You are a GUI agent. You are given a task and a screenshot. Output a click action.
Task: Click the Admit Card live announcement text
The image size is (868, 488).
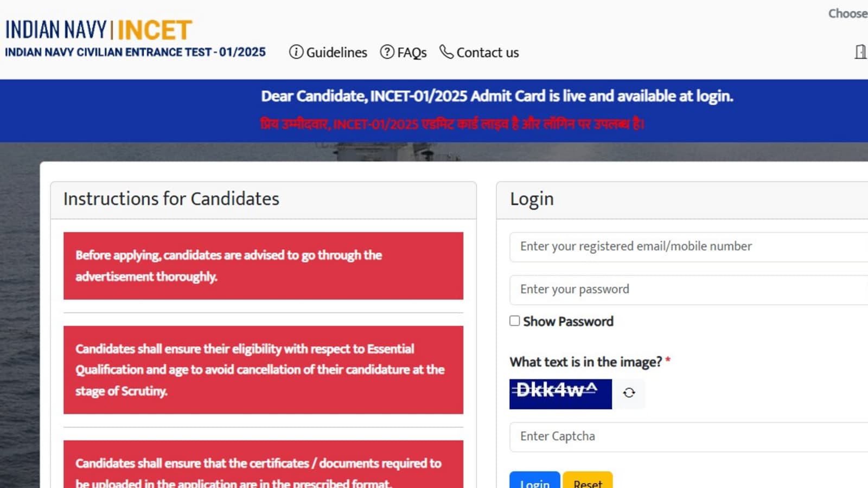[496, 96]
